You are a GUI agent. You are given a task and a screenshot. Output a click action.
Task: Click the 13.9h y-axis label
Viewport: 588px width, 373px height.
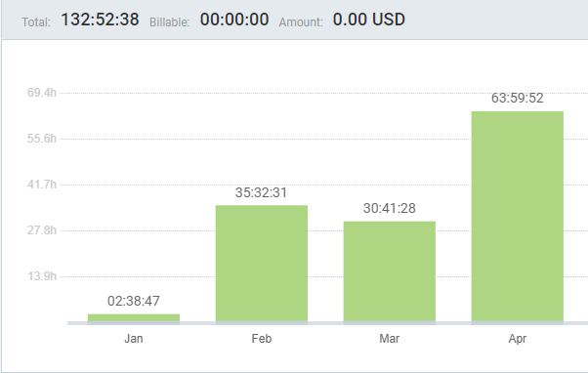(x=42, y=276)
